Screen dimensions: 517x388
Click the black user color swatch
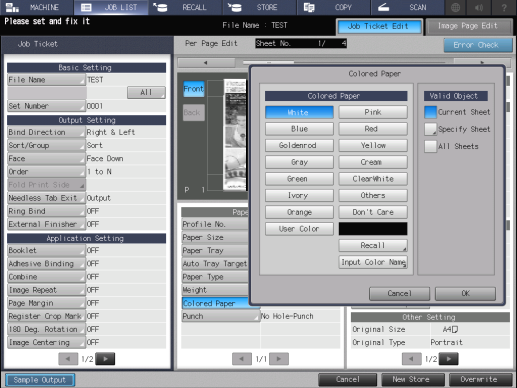(x=373, y=229)
